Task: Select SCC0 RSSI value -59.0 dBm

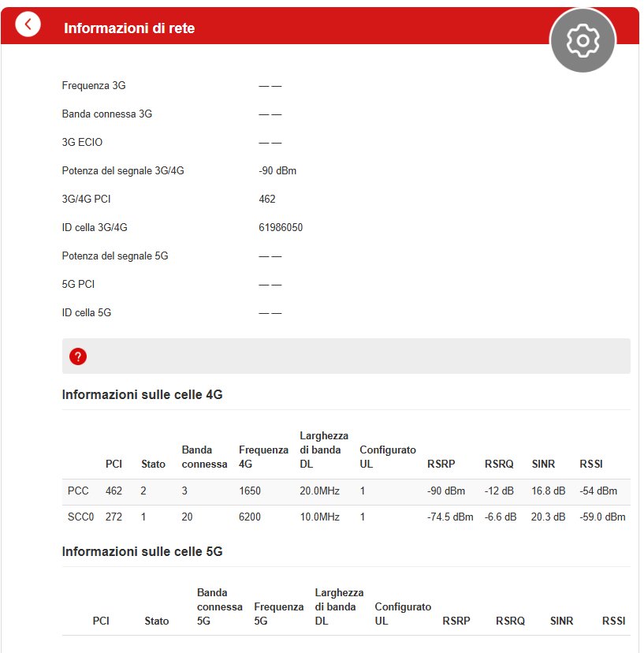Action: tap(602, 517)
